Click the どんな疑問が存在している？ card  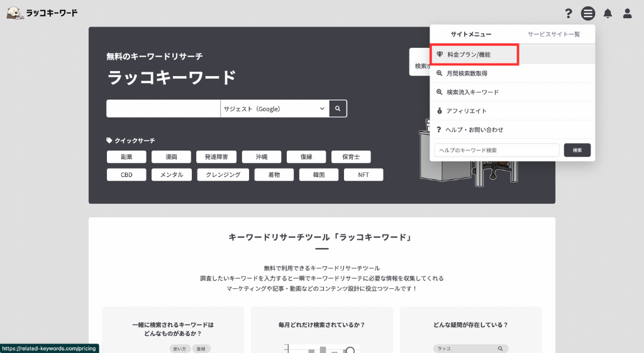470,330
